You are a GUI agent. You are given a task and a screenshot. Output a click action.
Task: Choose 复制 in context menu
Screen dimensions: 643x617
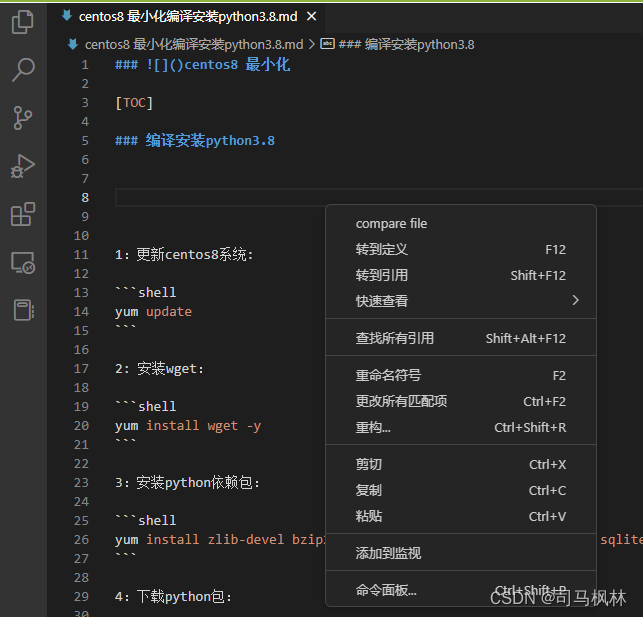(x=461, y=490)
